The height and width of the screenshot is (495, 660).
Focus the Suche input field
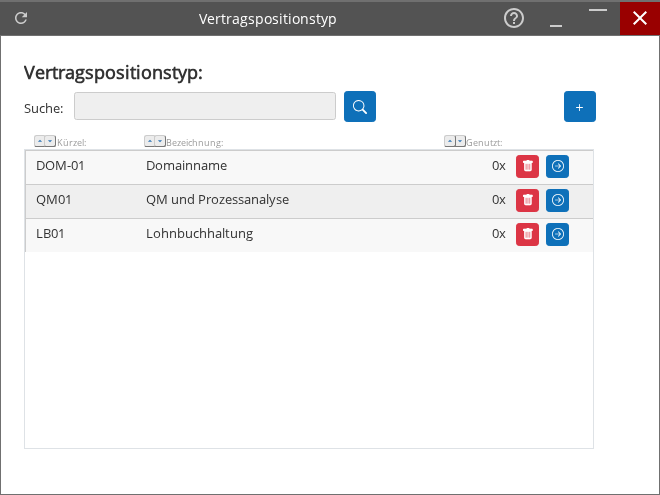click(204, 106)
